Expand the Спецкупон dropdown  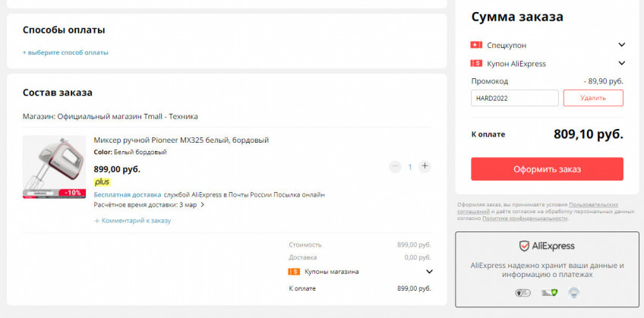622,45
